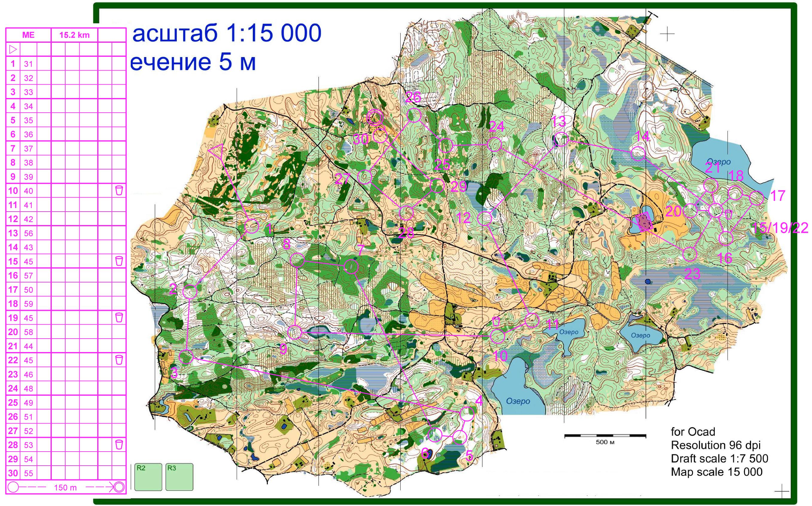Select the purple hatched out-of-bounds square
Screen dimensions: 812x506
644,222
